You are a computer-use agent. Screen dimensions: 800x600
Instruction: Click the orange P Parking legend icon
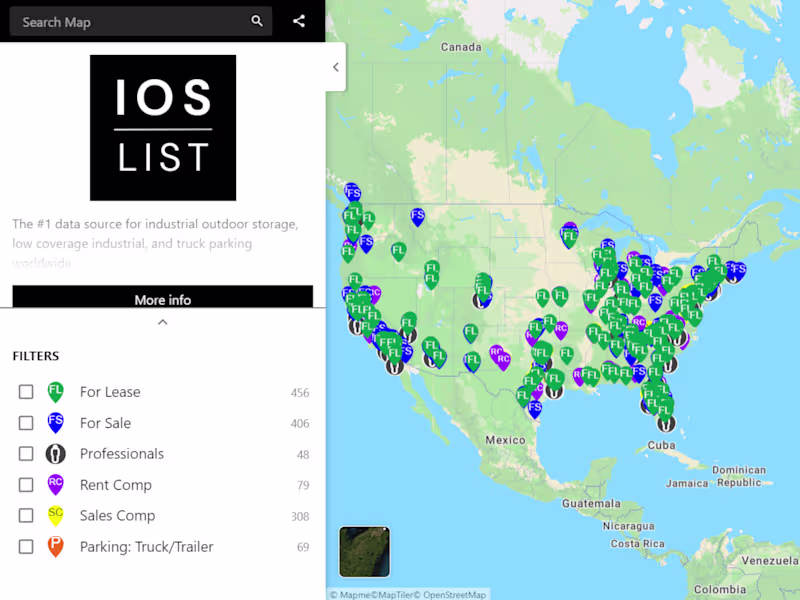coord(56,546)
